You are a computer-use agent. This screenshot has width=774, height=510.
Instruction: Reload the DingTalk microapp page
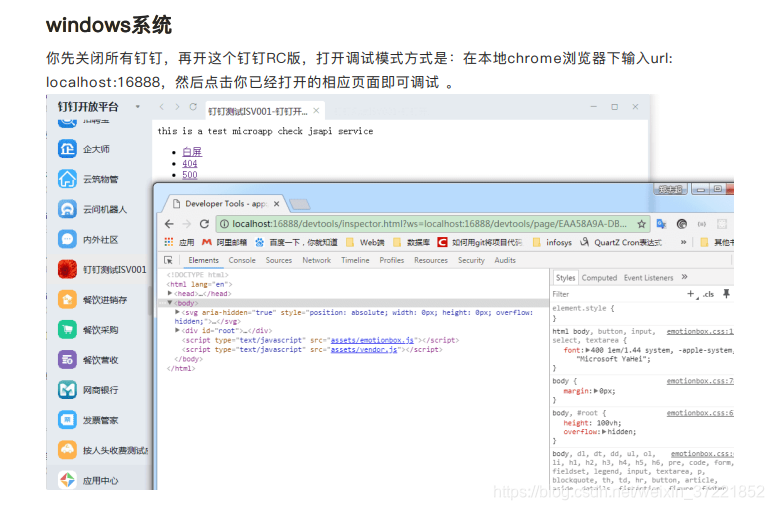(x=193, y=107)
